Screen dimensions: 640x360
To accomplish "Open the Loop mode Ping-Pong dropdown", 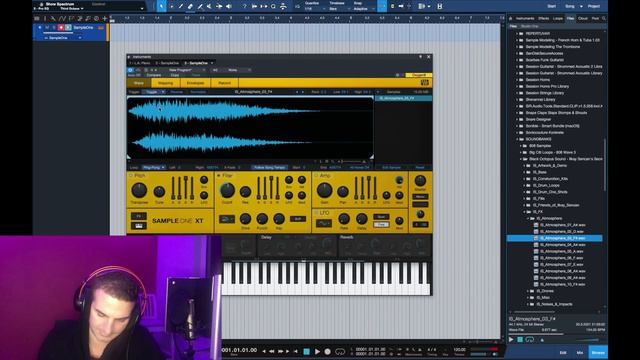I will tap(153, 167).
